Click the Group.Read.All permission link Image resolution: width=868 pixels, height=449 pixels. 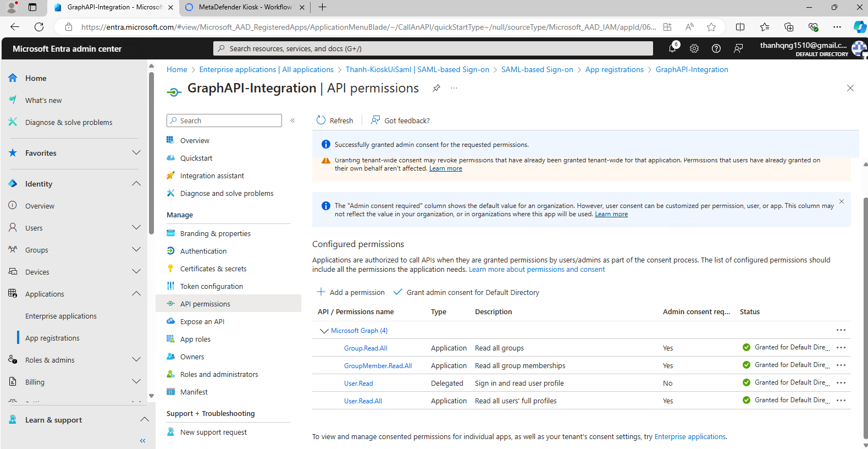366,348
